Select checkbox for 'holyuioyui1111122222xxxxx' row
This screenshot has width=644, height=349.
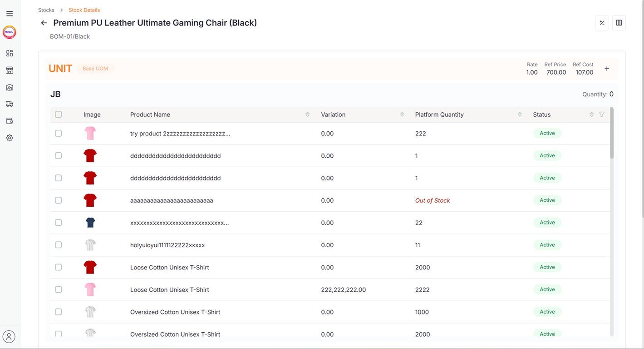pos(59,245)
